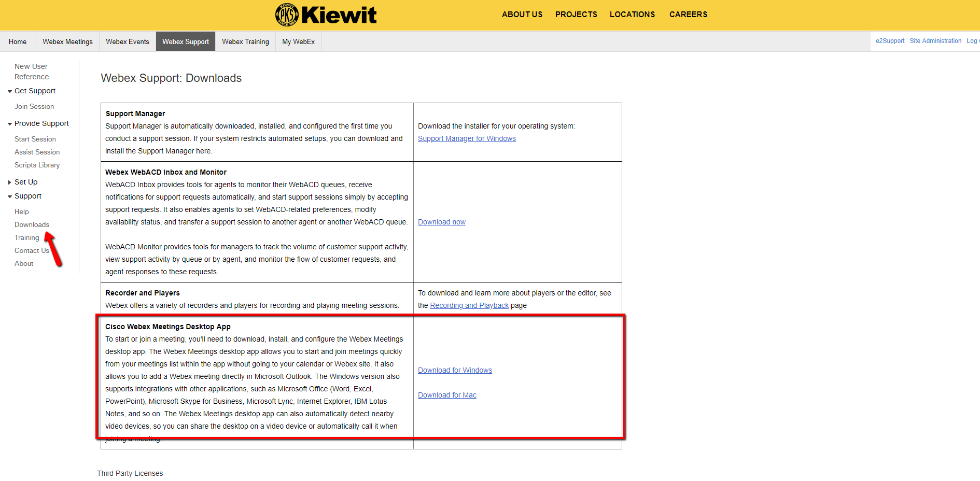This screenshot has height=481, width=980.
Task: Click the Recorder and Players section title
Action: [x=143, y=293]
